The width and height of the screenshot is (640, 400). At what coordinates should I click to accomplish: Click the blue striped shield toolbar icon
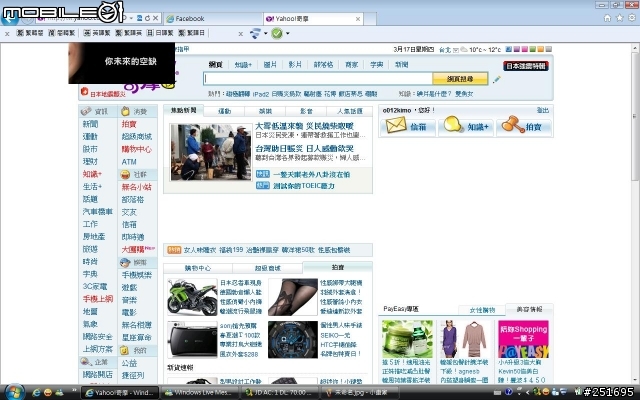256,33
